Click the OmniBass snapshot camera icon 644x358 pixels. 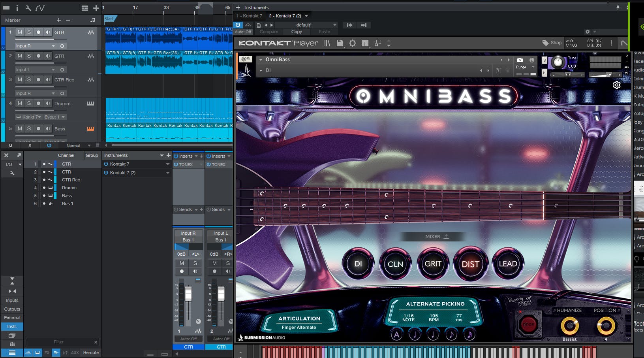click(520, 60)
